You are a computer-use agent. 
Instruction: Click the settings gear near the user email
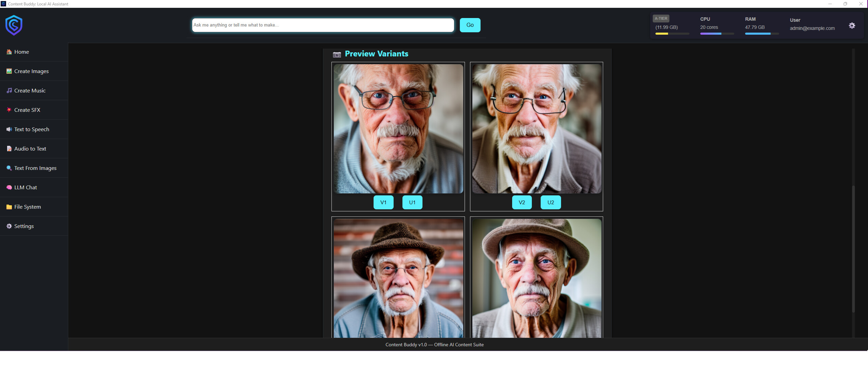coord(852,25)
